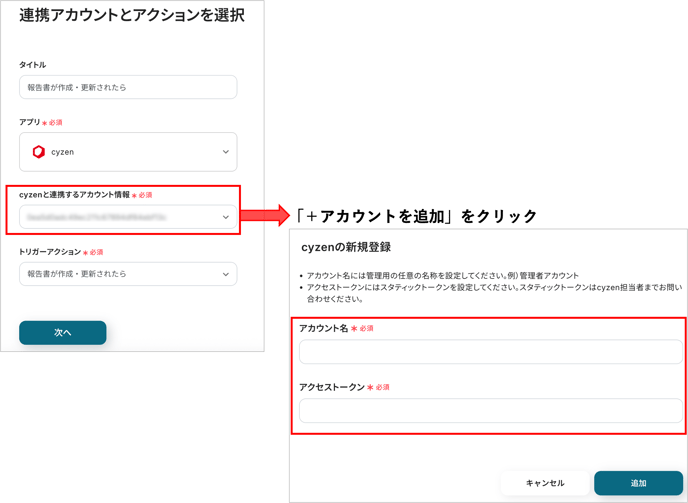Click the cyzenの新規登録 dialog title
This screenshot has height=503, width=688.
(346, 247)
